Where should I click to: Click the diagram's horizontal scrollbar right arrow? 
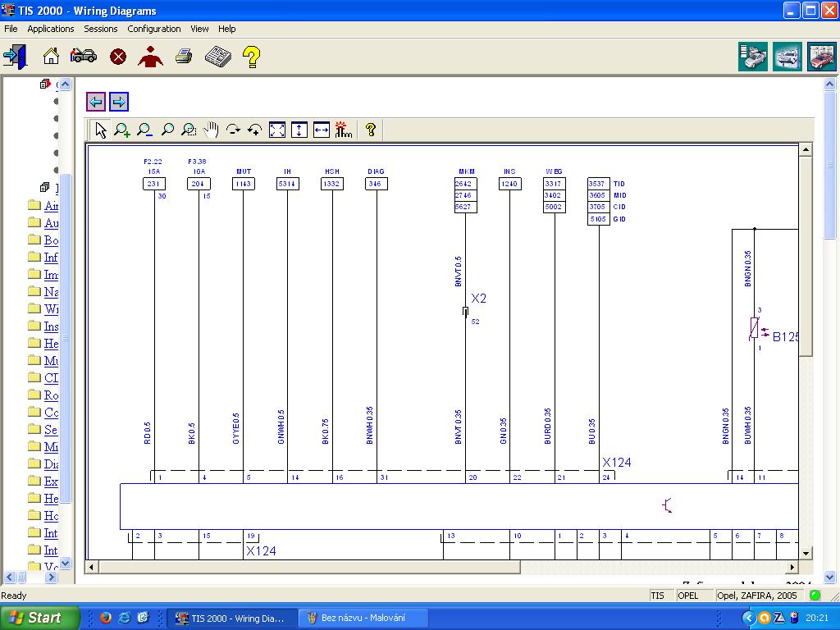pos(792,567)
